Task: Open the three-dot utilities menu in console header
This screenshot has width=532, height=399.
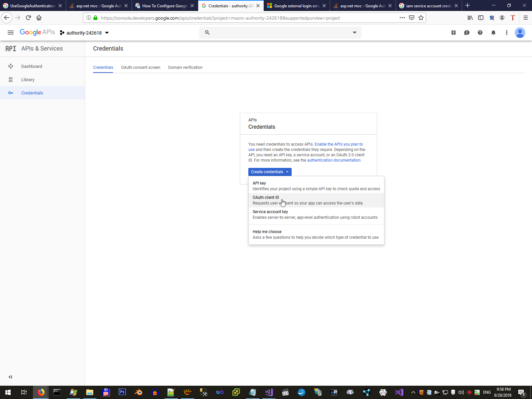Action: coord(507,33)
